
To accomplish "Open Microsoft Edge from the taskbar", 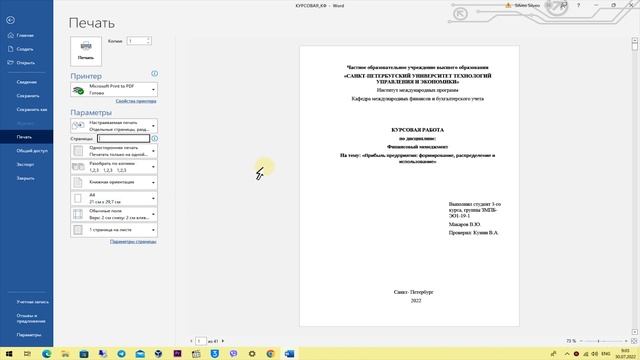I will [46, 353].
